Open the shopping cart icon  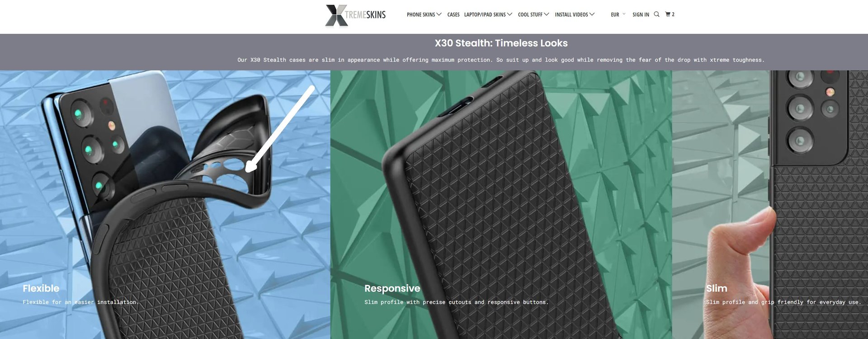point(668,14)
